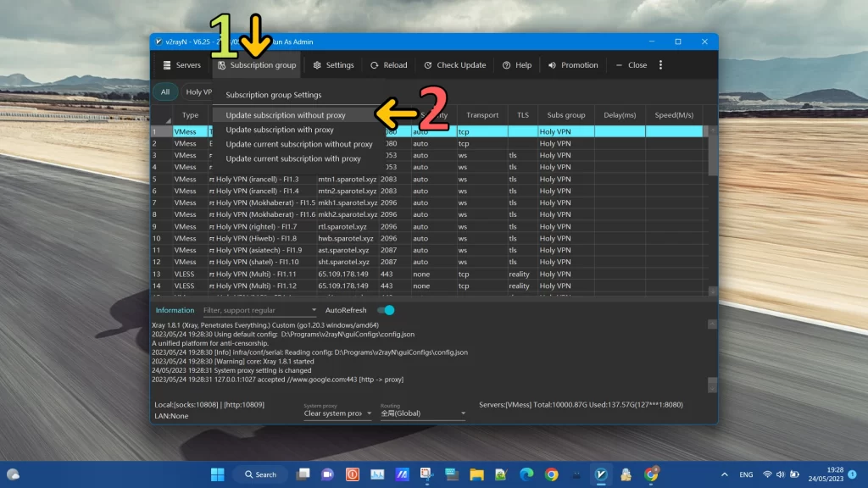Click the v2rayN icon in the taskbar
This screenshot has width=868, height=488.
tap(600, 474)
